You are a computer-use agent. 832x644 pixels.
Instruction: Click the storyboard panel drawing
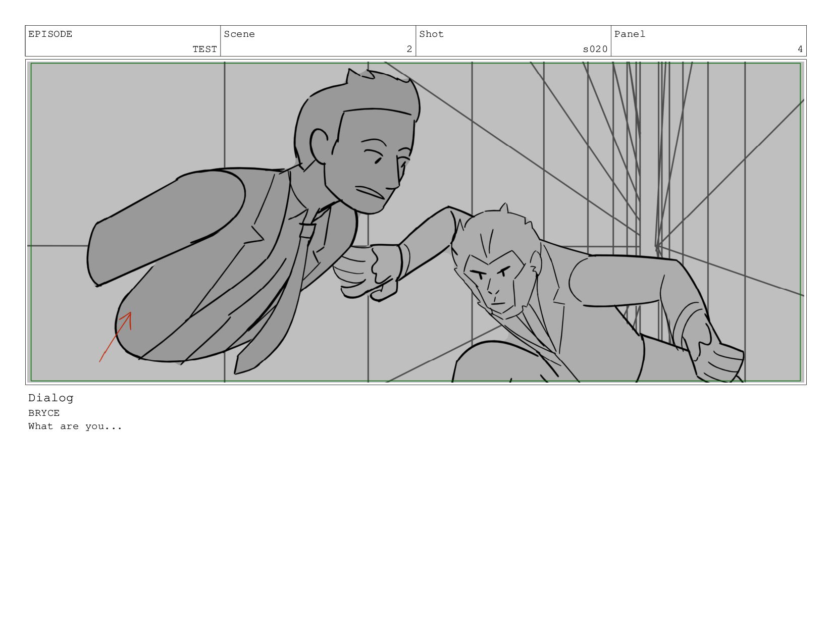pos(416,222)
